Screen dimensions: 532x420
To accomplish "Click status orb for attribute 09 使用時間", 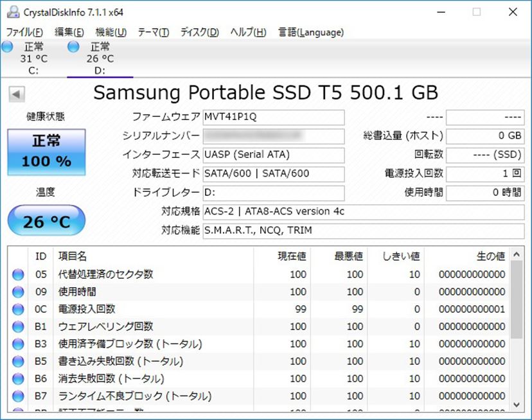I will 18,292.
